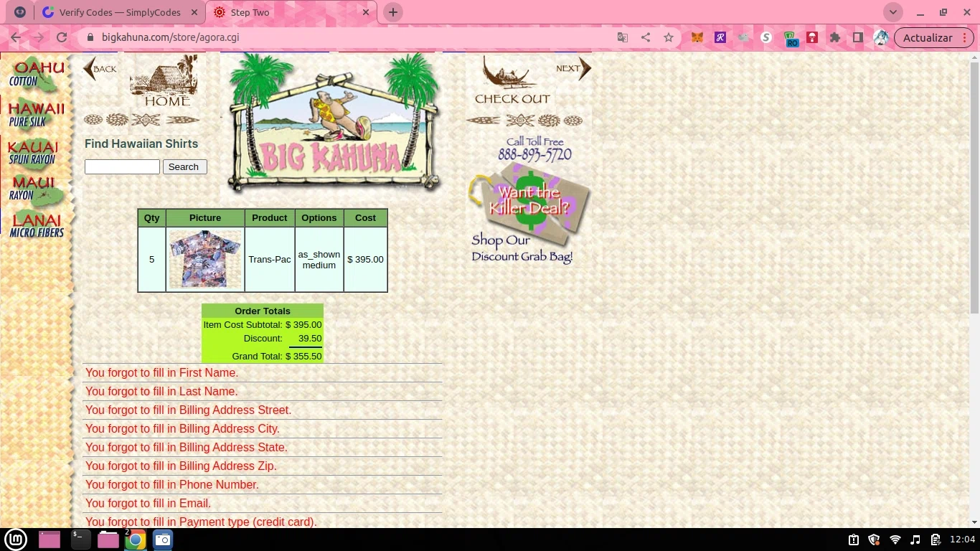Click the 'as_shown medium' options cell
The height and width of the screenshot is (551, 980).
pyautogui.click(x=319, y=260)
